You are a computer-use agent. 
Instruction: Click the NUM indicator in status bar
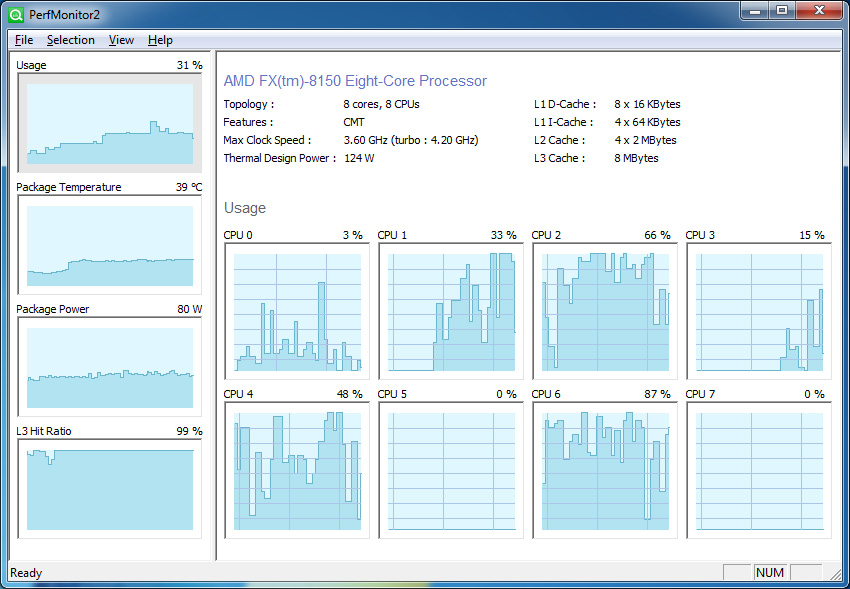tap(770, 573)
